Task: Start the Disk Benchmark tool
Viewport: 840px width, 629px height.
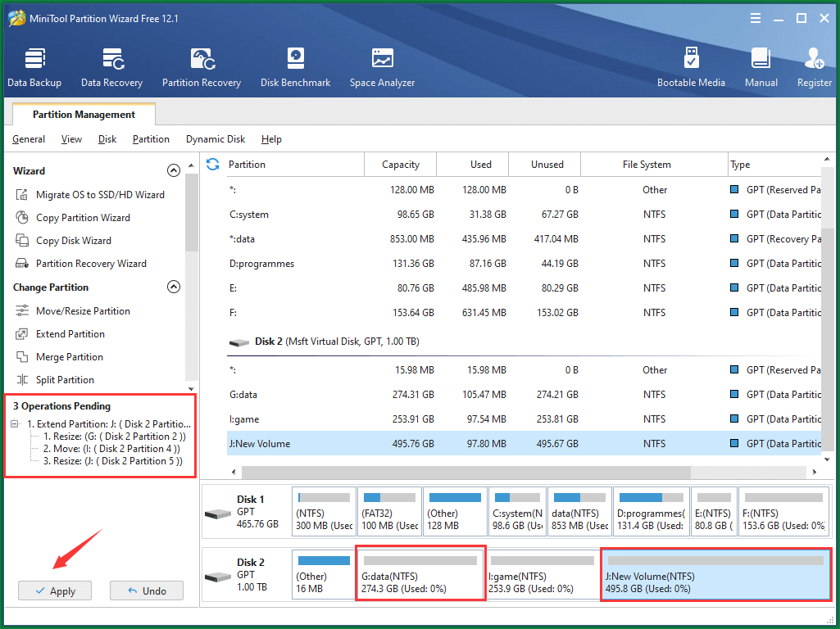Action: [x=295, y=67]
